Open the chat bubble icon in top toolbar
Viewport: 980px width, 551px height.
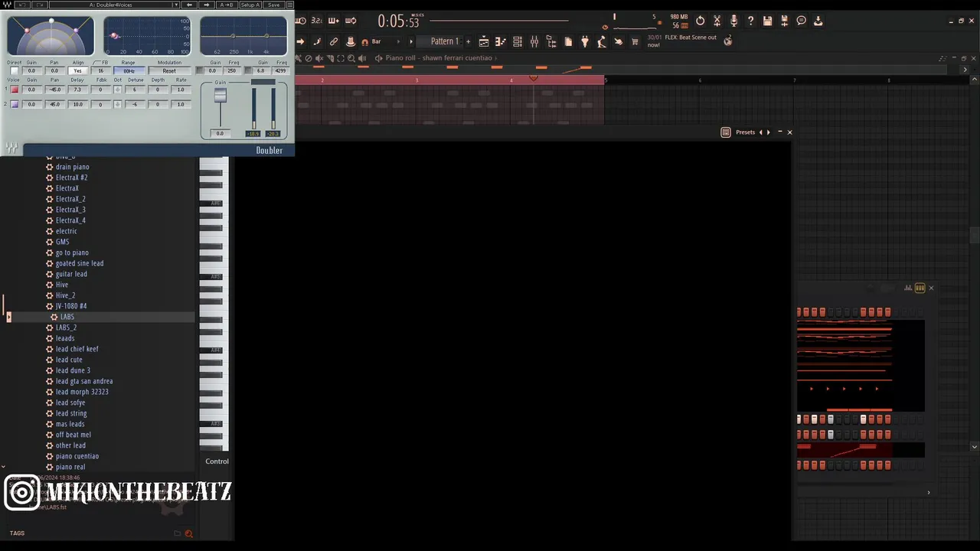coord(801,21)
